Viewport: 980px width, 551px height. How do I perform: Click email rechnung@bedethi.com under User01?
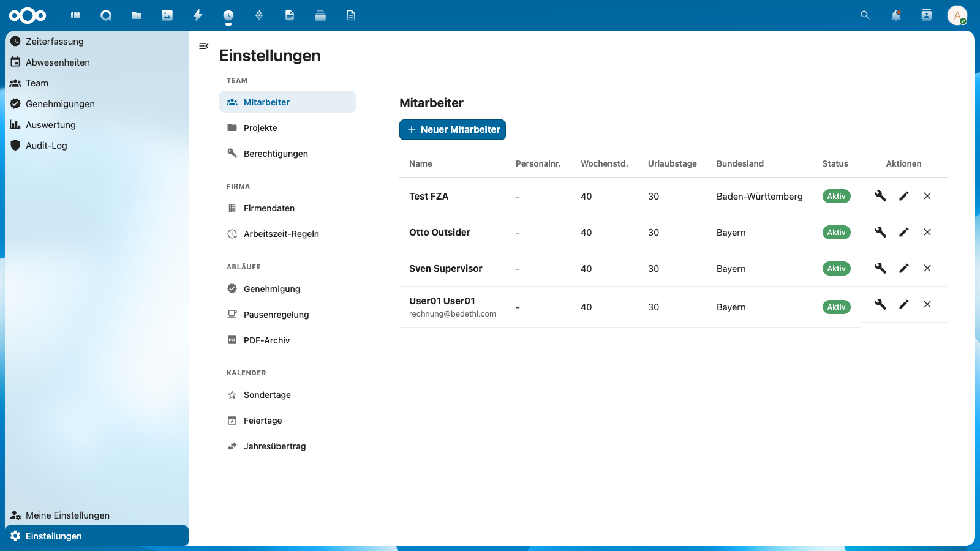(453, 314)
